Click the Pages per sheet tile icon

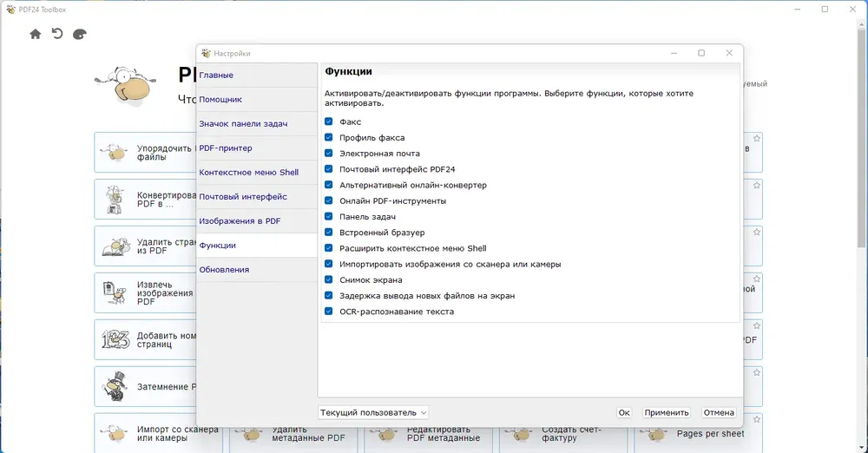(654, 434)
